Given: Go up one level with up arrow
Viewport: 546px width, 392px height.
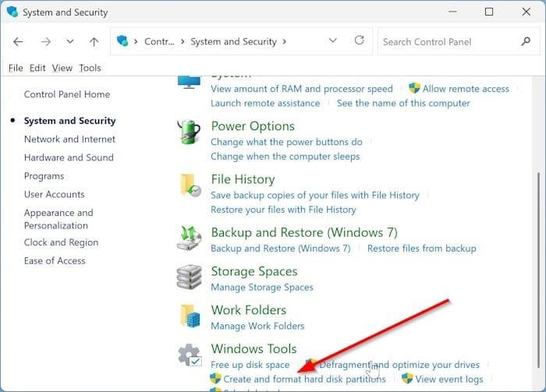Looking at the screenshot, I should (94, 41).
